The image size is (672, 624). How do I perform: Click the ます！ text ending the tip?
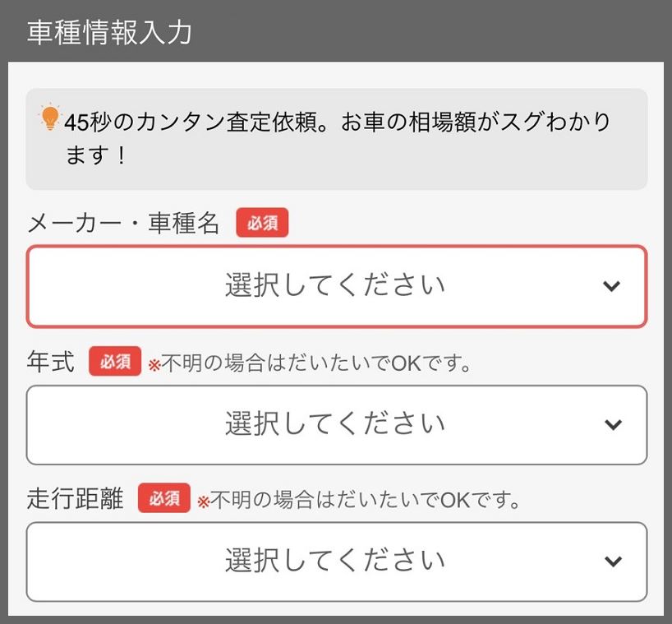tap(96, 155)
